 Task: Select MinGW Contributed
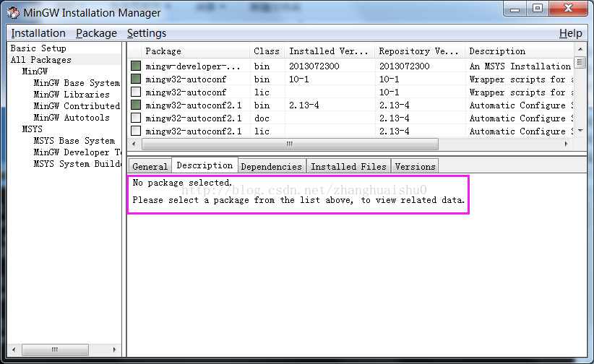coord(77,106)
